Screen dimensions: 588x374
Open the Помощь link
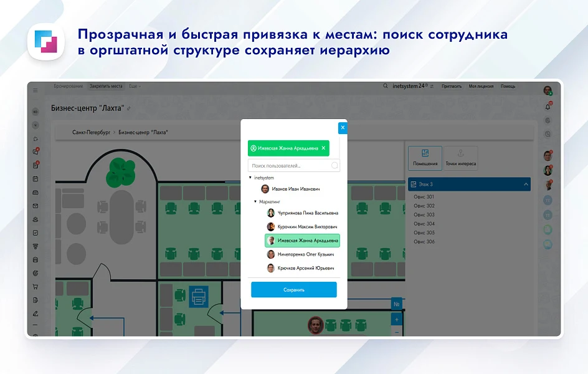(508, 86)
